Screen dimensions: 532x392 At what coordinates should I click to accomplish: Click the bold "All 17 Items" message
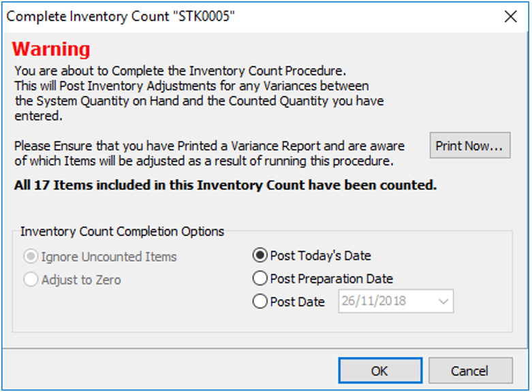tap(225, 185)
